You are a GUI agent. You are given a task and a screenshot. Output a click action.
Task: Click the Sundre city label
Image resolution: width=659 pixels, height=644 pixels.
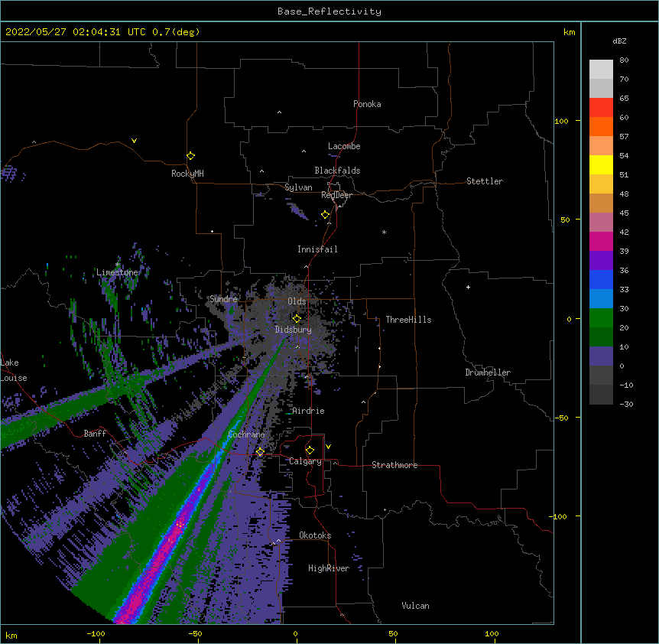223,299
